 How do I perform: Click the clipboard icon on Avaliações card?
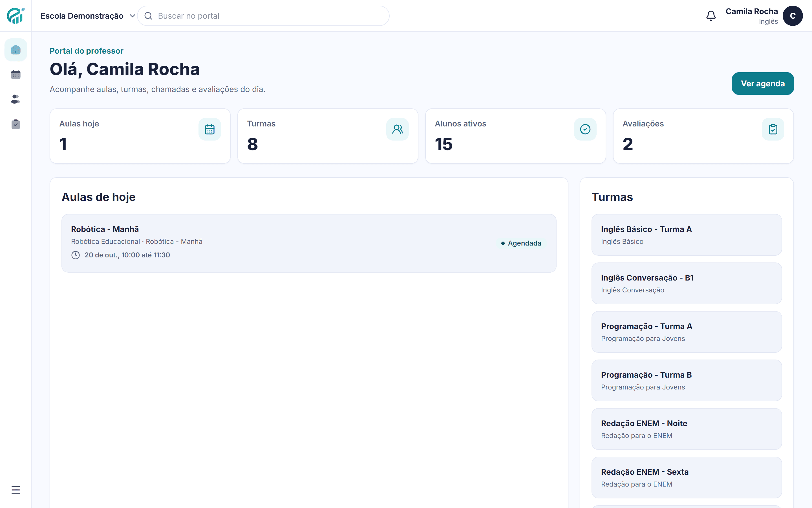[x=773, y=129]
